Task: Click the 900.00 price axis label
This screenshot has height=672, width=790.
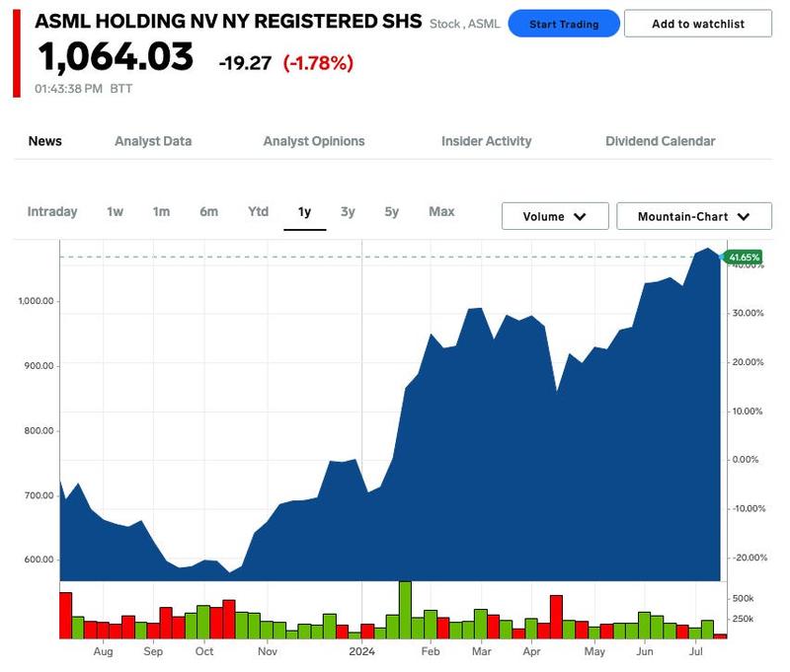Action: 39,366
